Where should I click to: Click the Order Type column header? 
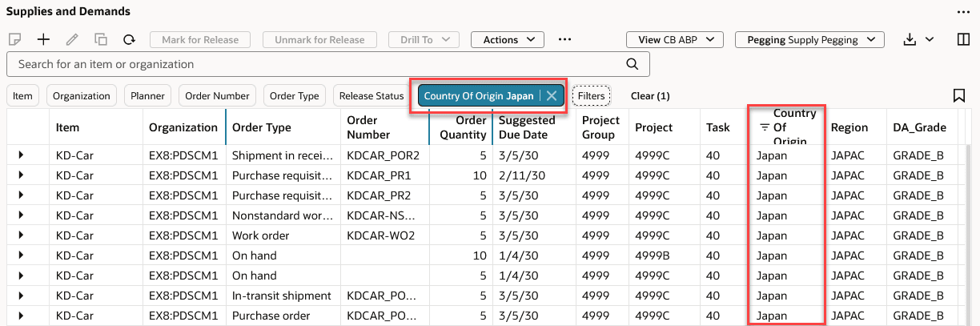283,127
